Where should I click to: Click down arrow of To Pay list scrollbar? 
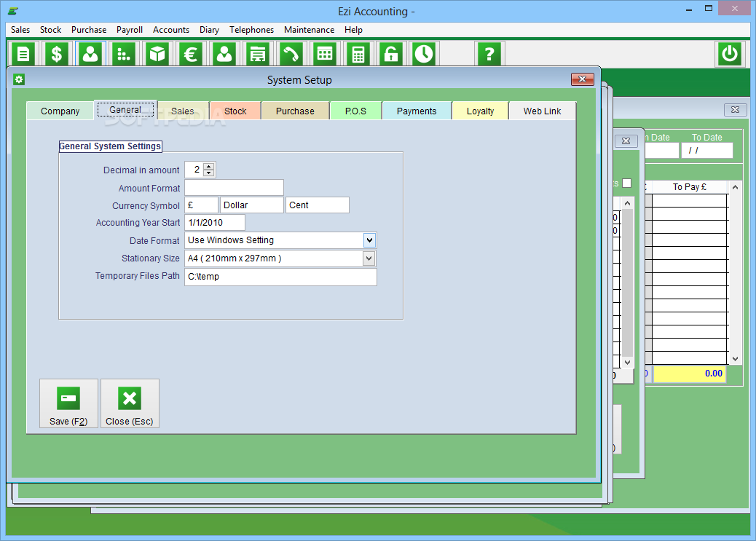point(735,359)
